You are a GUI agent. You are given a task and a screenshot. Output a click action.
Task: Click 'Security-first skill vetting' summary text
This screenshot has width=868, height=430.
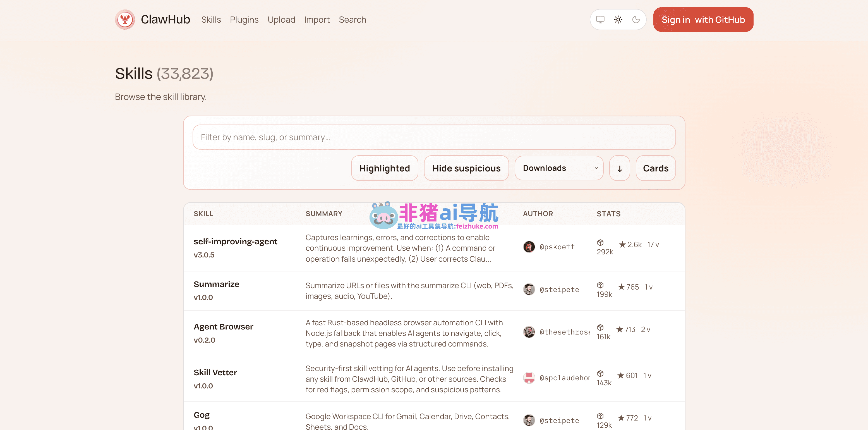pos(409,379)
